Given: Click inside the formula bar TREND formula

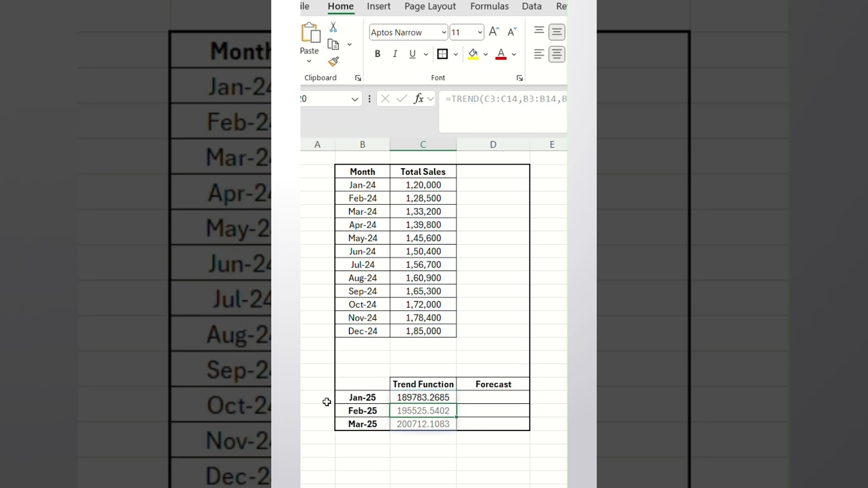Looking at the screenshot, I should (x=505, y=99).
